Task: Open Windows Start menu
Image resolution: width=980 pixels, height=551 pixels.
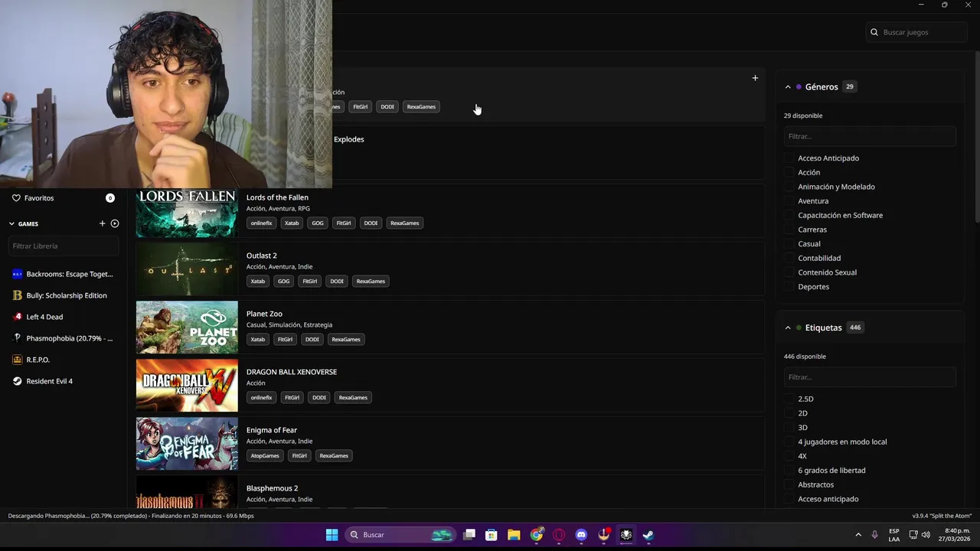Action: click(x=332, y=535)
